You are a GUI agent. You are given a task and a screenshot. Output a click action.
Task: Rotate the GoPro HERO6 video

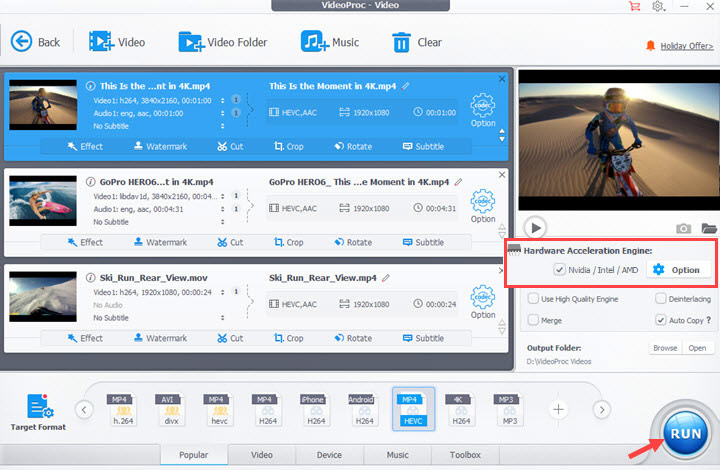pos(353,242)
